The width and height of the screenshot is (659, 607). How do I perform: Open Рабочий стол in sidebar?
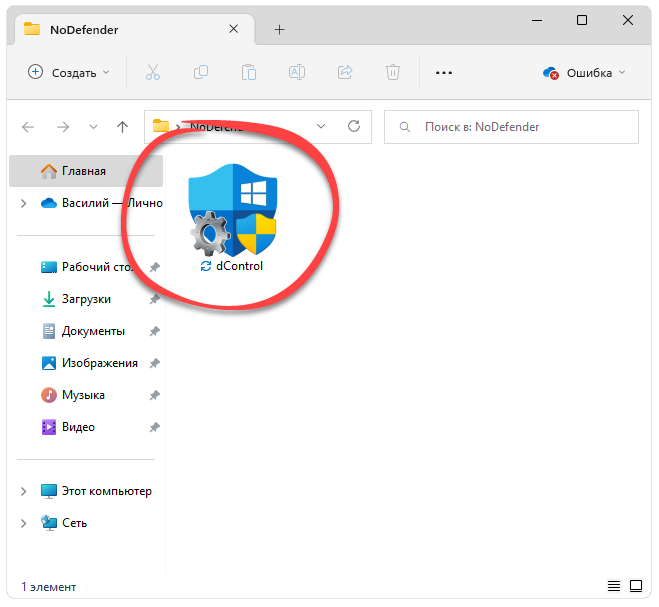point(86,267)
